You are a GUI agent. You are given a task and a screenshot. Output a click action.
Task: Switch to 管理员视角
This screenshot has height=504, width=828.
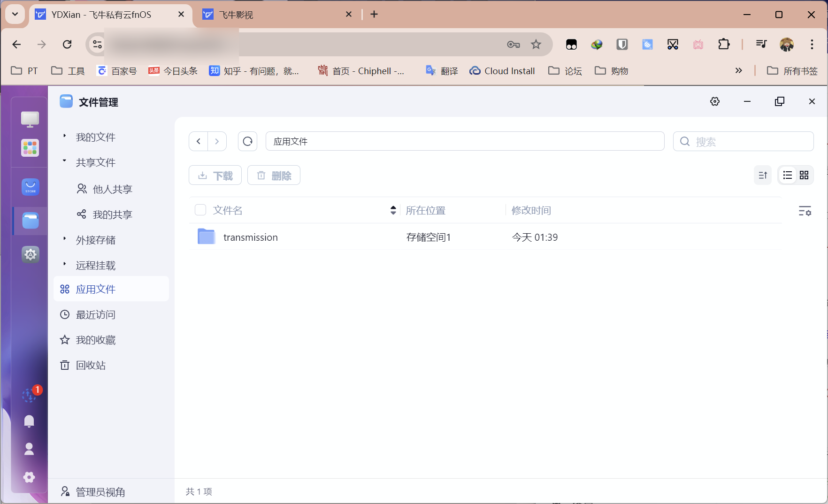tap(93, 492)
